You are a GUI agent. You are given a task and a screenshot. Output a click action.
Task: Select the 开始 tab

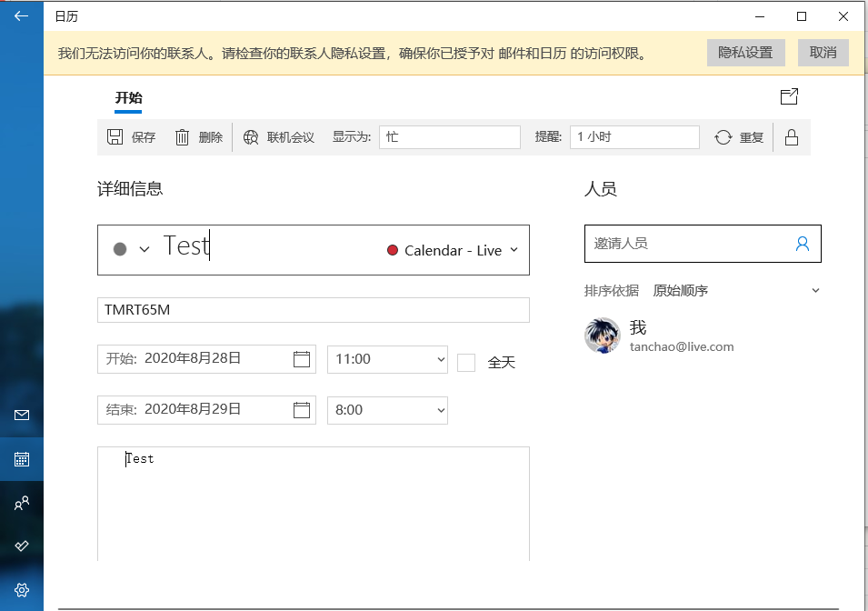pos(128,98)
